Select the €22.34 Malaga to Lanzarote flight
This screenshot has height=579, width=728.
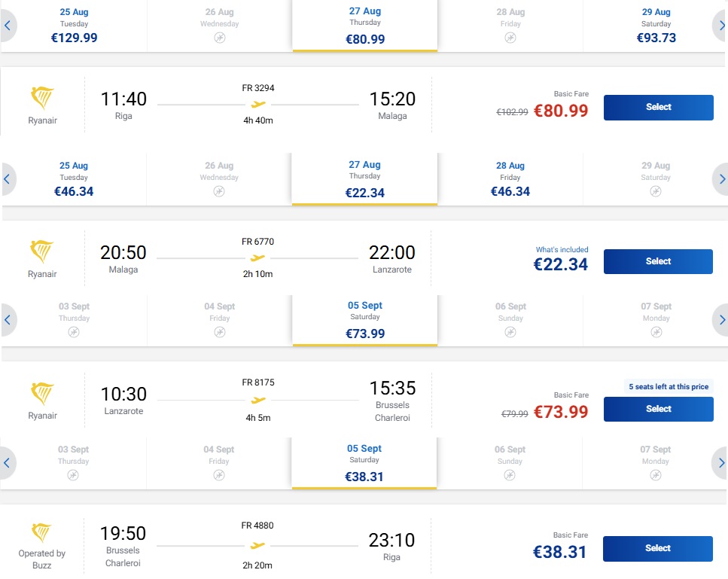(658, 261)
